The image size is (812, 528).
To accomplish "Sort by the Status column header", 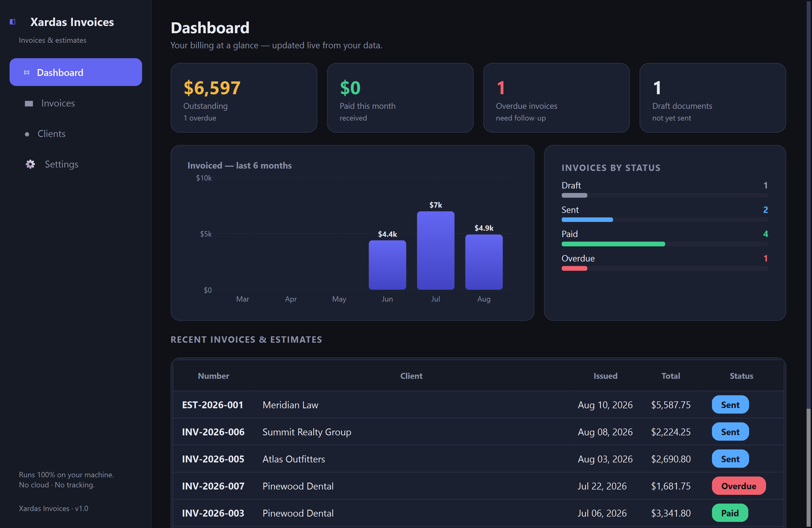I will 741,376.
